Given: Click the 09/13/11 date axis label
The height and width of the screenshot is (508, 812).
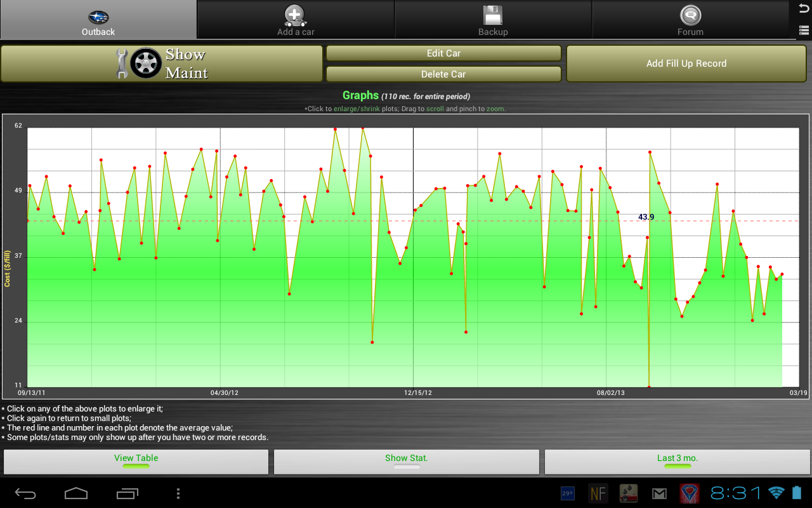Looking at the screenshot, I should pos(31,393).
